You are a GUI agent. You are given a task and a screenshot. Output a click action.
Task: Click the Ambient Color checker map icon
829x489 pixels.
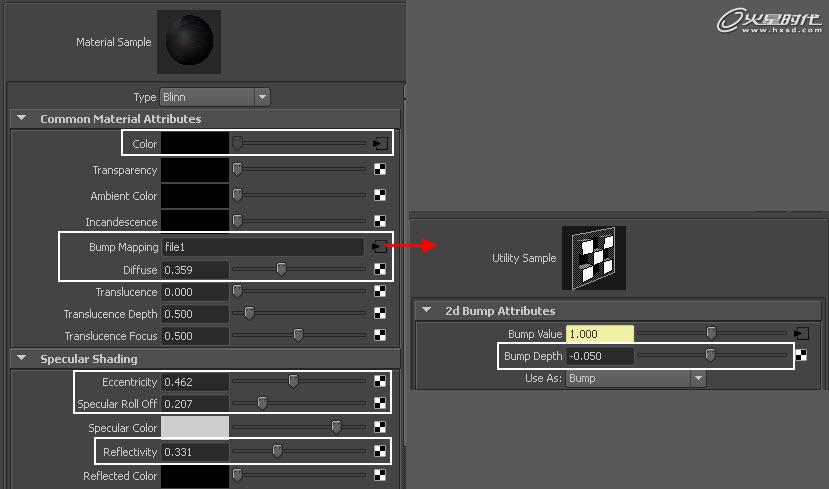[380, 195]
